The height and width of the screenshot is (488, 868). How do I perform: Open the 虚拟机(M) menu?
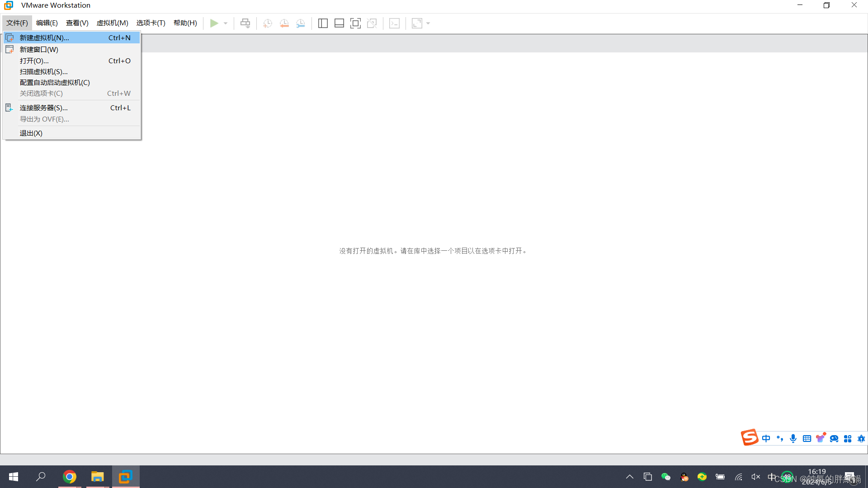coord(113,23)
